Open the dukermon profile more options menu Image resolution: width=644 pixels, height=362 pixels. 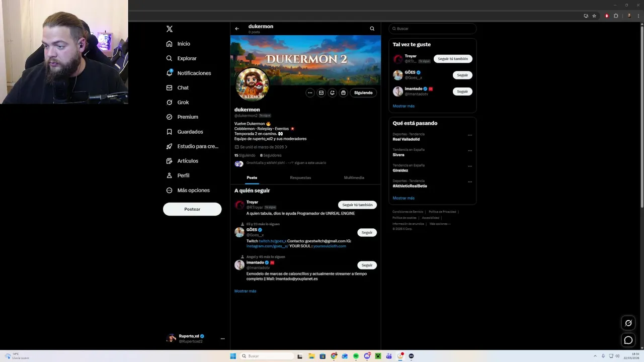(310, 93)
